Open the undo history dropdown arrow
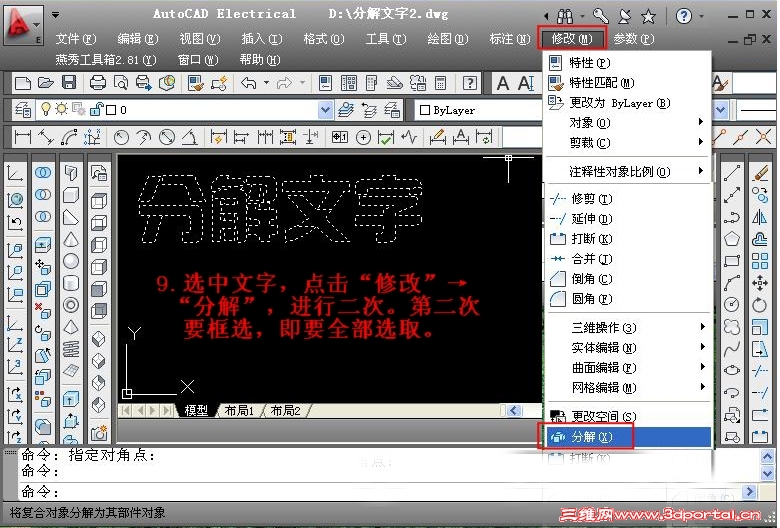Image resolution: width=780 pixels, height=528 pixels. (x=266, y=83)
